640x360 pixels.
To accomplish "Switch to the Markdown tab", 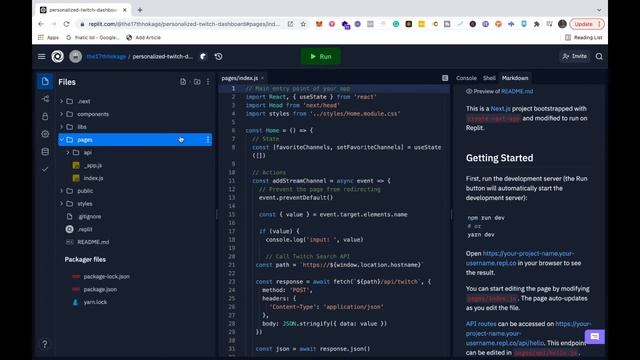I will coord(515,78).
